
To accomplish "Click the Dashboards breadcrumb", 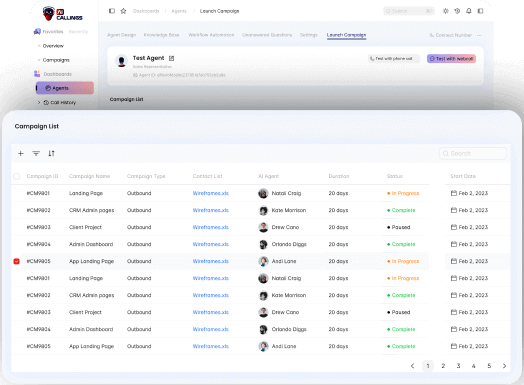I will point(146,11).
